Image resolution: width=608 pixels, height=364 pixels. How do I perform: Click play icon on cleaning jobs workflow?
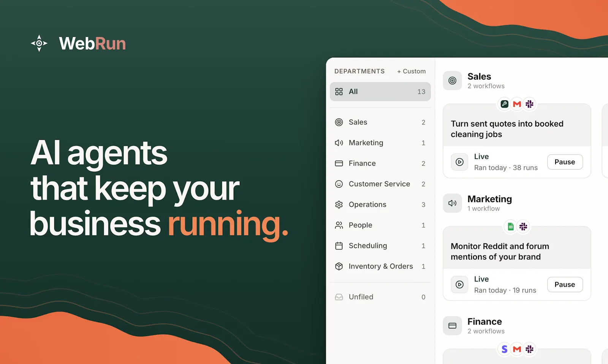click(x=459, y=162)
